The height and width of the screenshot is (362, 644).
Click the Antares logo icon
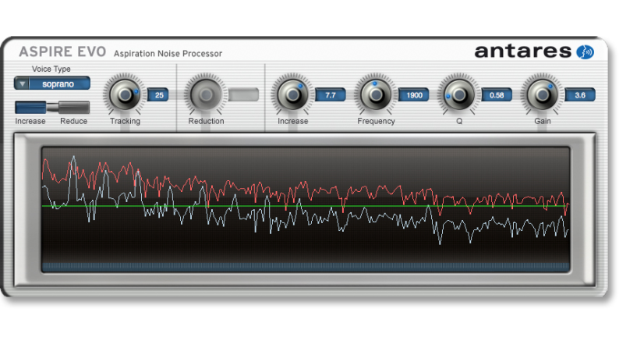[x=585, y=52]
